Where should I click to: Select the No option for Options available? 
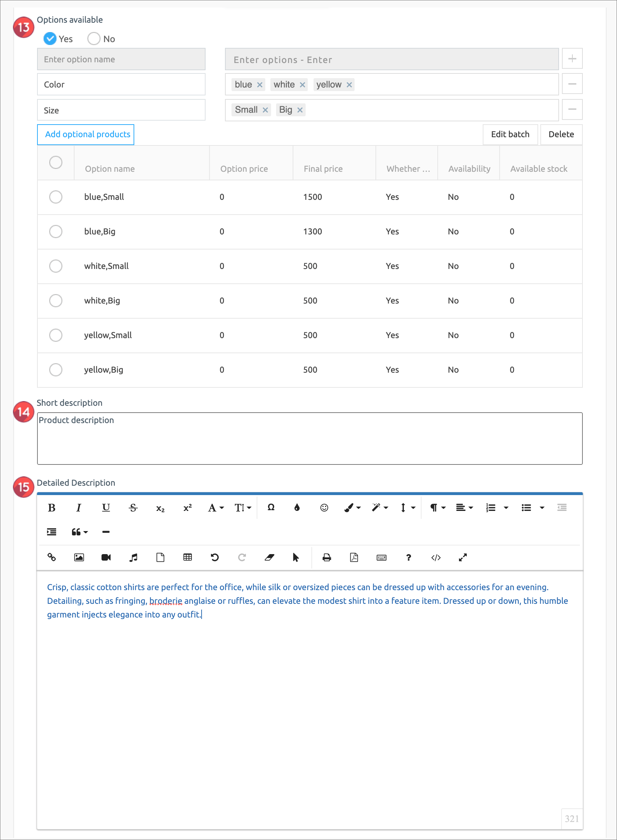94,39
